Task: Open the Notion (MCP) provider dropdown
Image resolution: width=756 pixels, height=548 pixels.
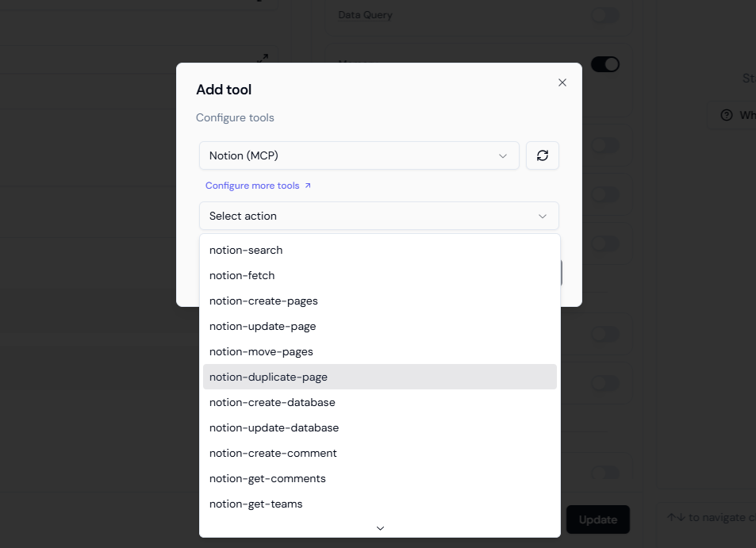Action: click(359, 155)
